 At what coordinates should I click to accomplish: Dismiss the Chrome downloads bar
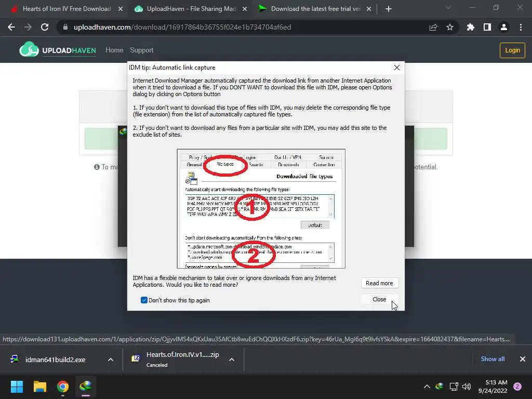(523, 359)
